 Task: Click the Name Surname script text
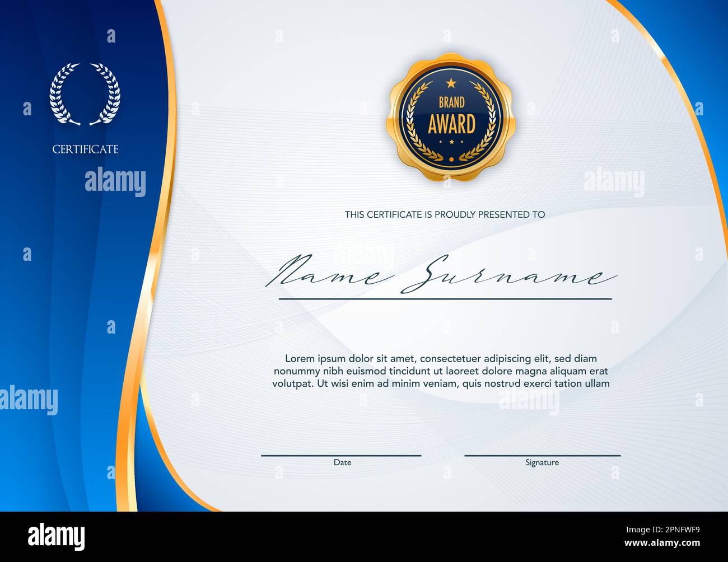pyautogui.click(x=442, y=274)
